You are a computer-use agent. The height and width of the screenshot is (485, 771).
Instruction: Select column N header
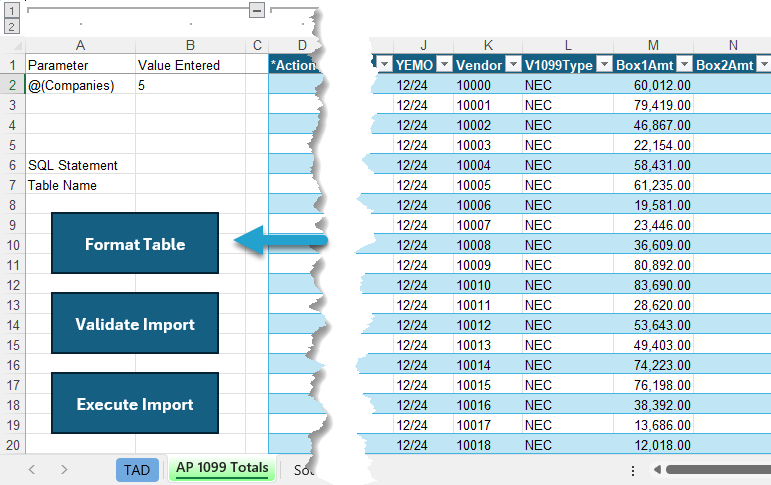click(x=733, y=45)
